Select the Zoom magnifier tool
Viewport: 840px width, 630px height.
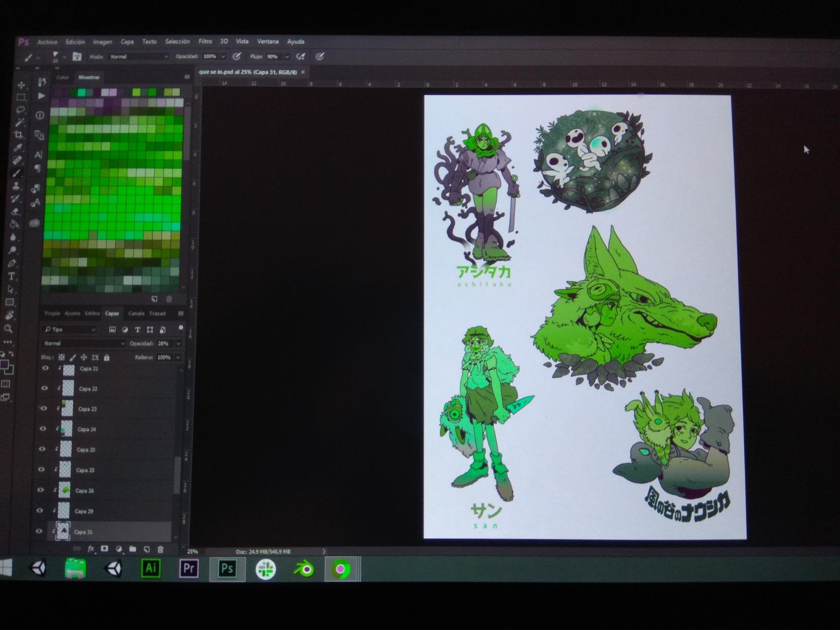pyautogui.click(x=8, y=328)
